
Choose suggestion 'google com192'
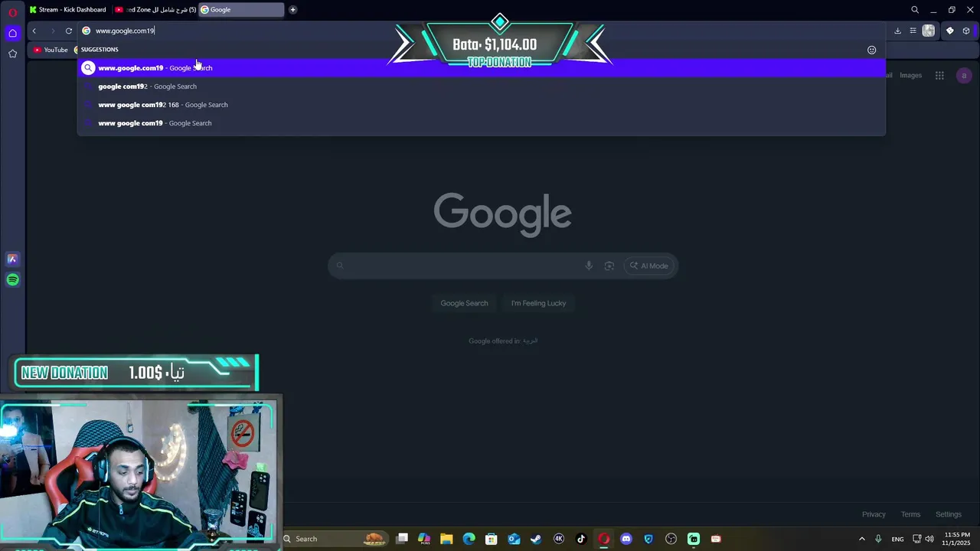pyautogui.click(x=482, y=86)
